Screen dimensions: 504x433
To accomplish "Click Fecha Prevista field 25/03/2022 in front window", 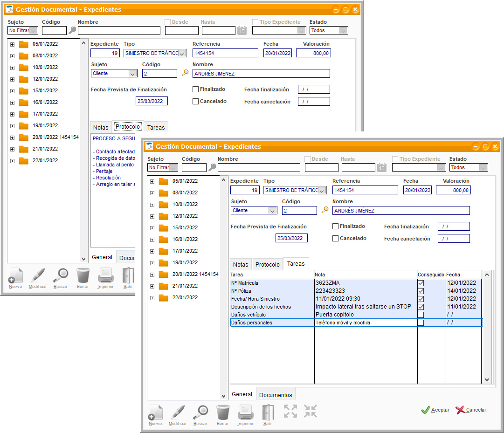I will (291, 238).
